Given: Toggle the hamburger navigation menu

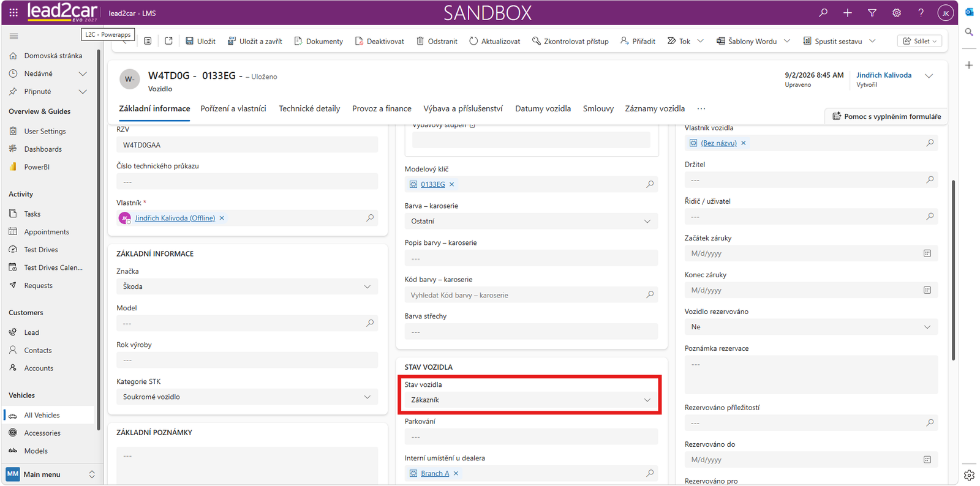Looking at the screenshot, I should click(13, 36).
